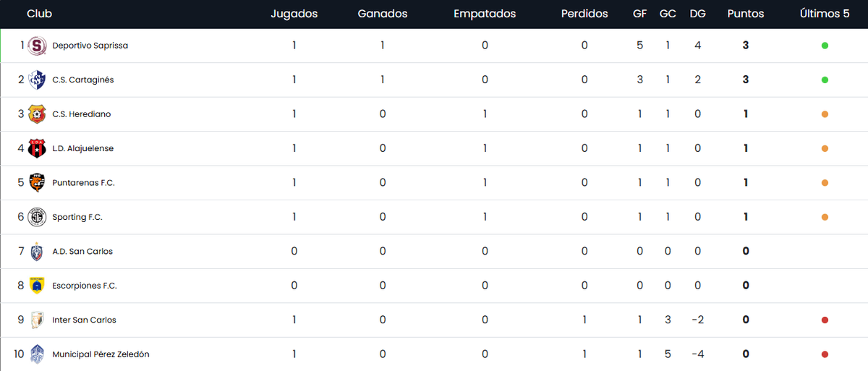Open the Deportivo Saprissa team name link
Image resolution: width=868 pixels, height=371 pixels.
tap(90, 46)
